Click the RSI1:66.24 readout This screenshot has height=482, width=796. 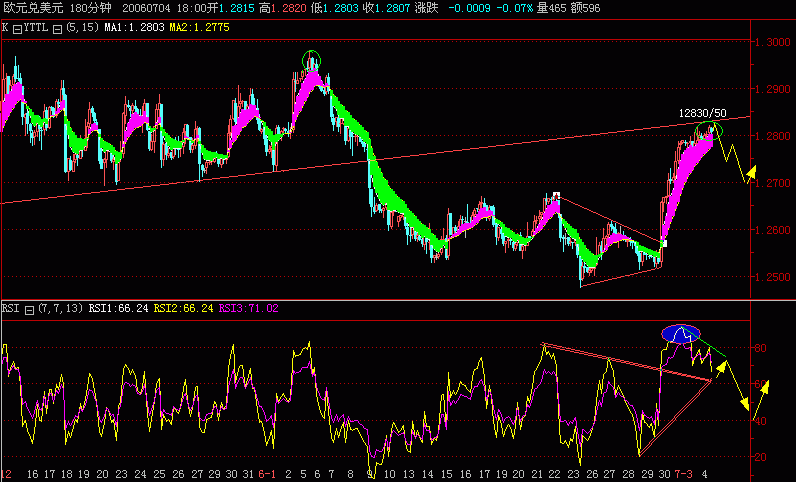coord(118,308)
